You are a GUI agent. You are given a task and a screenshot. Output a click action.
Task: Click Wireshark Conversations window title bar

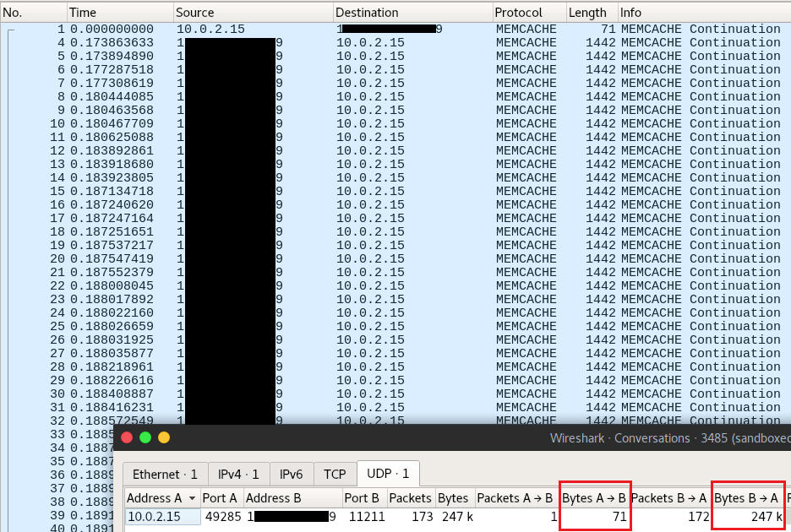click(x=452, y=437)
